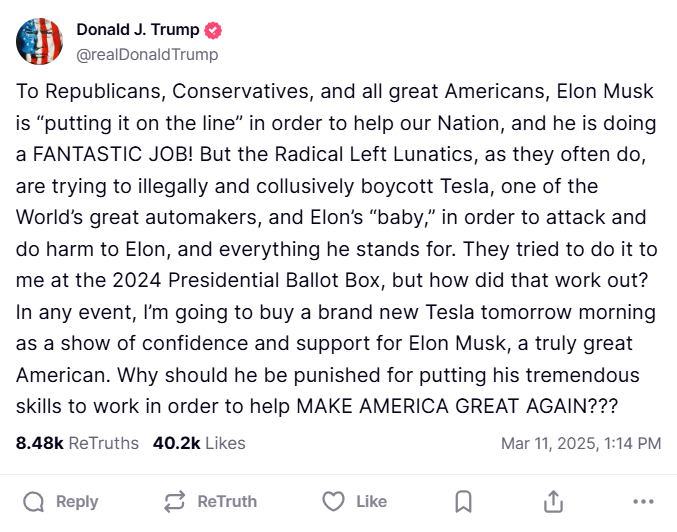Toggle the bookmark icon
Viewport: 677px width, 532px height.
point(463,501)
